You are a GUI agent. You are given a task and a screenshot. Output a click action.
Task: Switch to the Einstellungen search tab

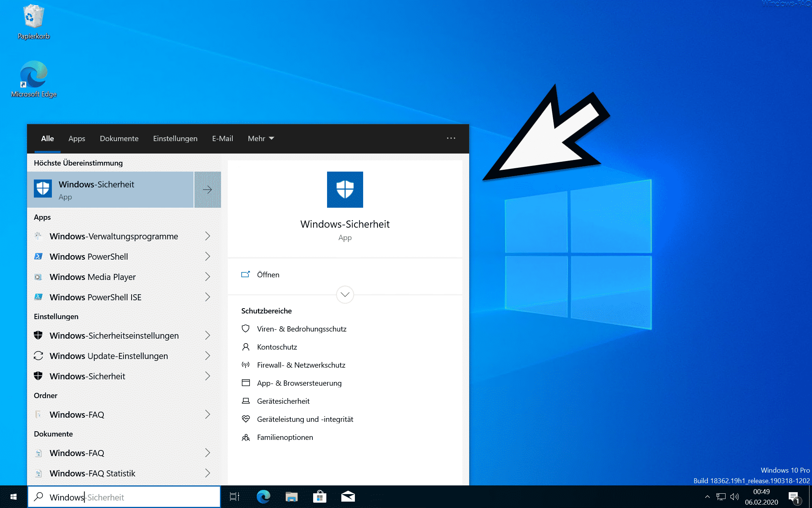click(175, 138)
